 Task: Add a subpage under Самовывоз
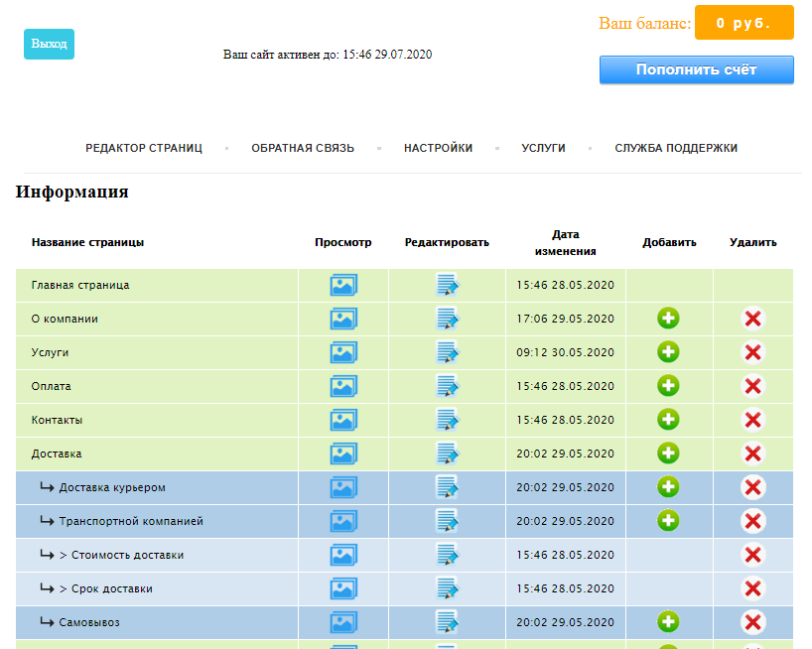pyautogui.click(x=668, y=622)
